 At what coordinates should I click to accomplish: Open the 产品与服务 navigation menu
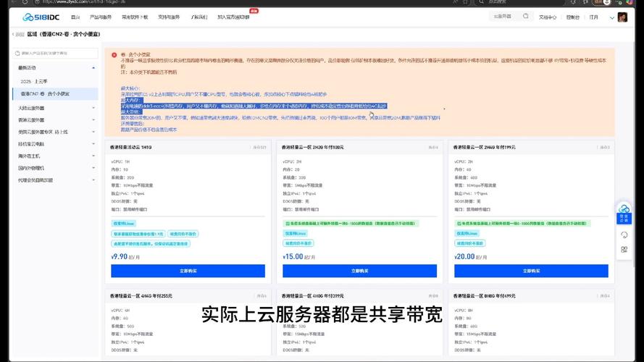click(x=101, y=17)
